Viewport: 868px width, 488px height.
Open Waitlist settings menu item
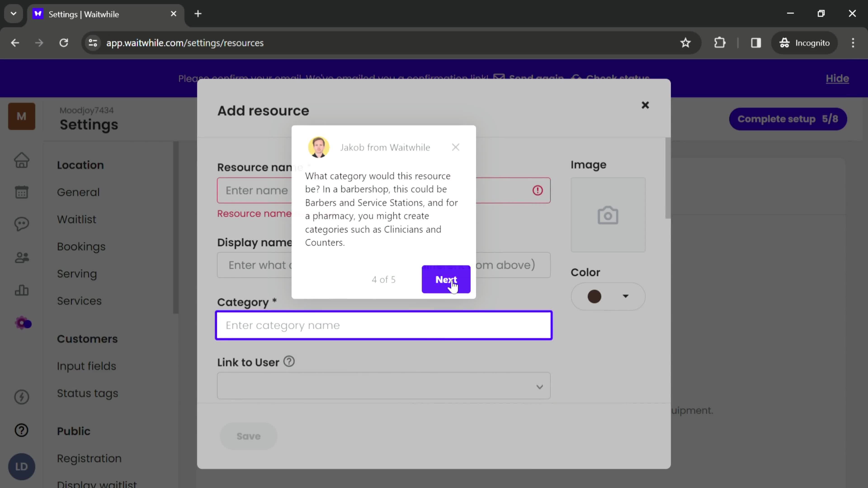[x=76, y=220]
